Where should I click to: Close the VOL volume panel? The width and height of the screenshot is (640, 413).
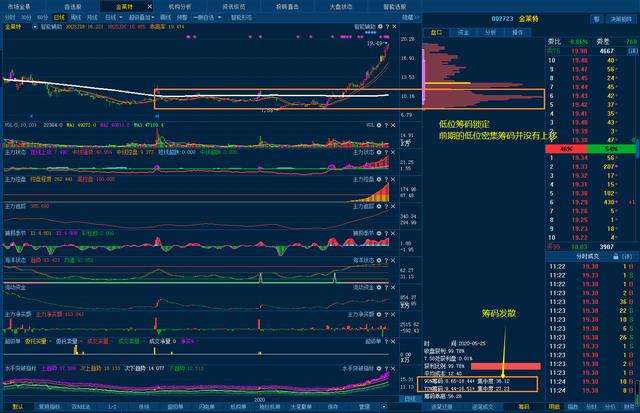click(393, 125)
